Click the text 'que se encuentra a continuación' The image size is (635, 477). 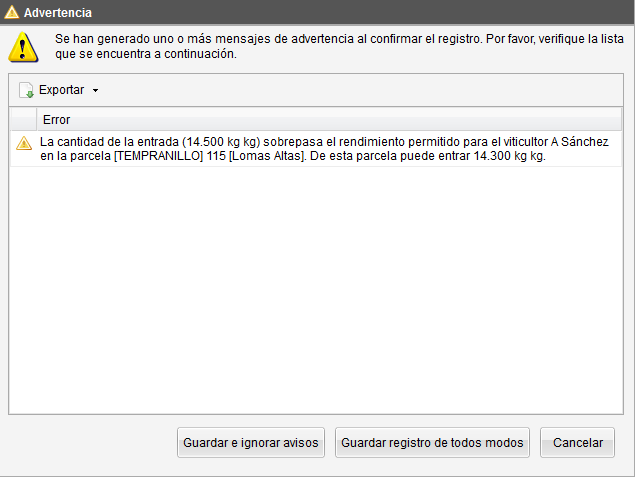(146, 54)
